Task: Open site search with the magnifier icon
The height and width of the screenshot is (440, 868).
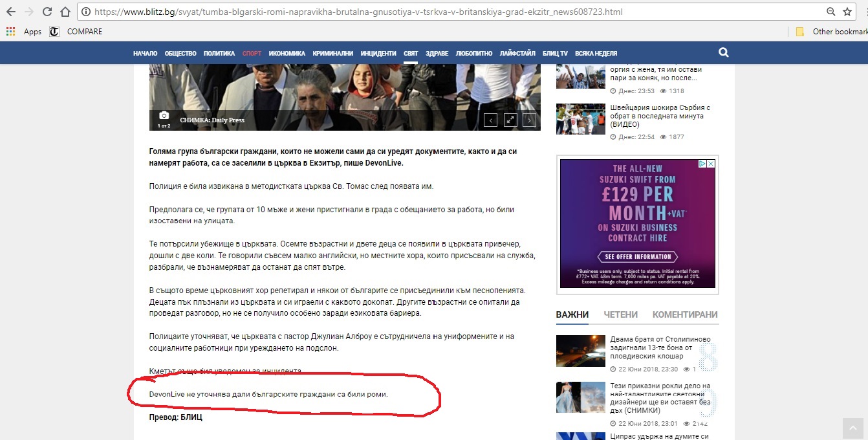Action: click(723, 53)
